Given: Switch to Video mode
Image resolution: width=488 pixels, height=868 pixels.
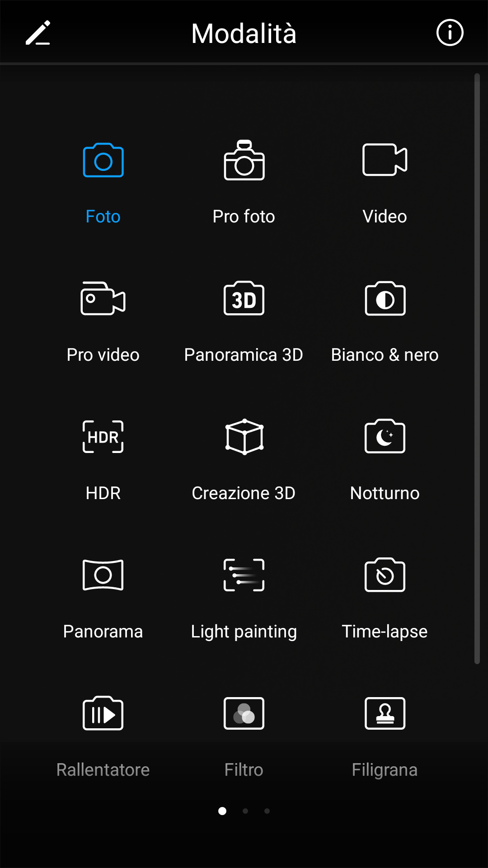Looking at the screenshot, I should 385,160.
